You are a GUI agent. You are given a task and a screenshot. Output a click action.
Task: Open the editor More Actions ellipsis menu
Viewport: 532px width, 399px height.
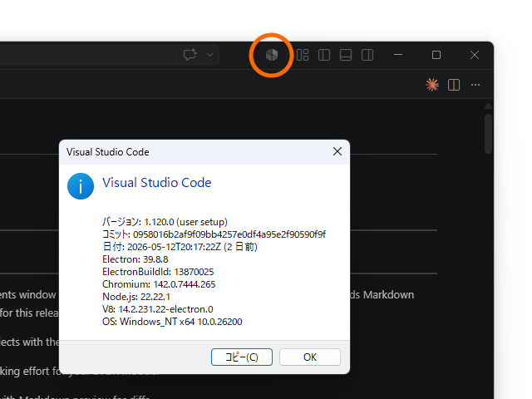point(475,85)
